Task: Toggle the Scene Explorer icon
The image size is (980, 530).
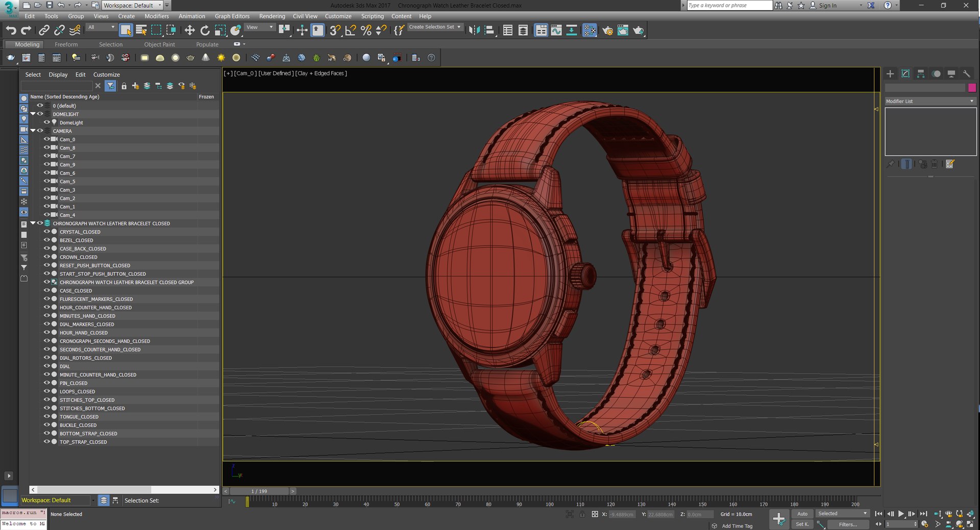Action: (x=508, y=31)
